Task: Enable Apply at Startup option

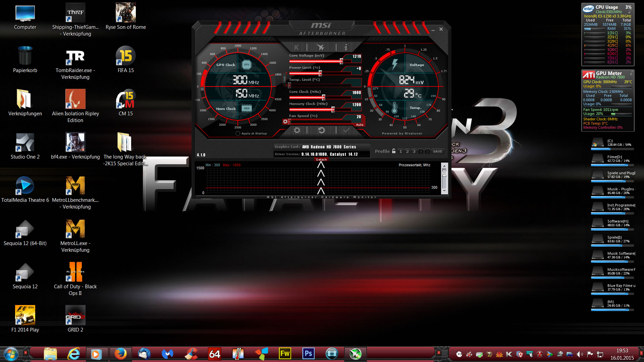Action: pos(238,133)
